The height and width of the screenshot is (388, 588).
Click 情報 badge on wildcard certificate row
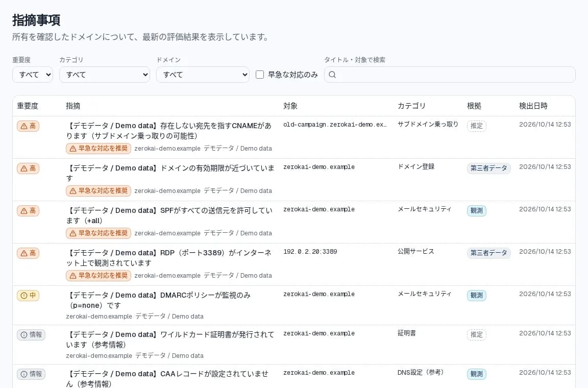point(31,335)
